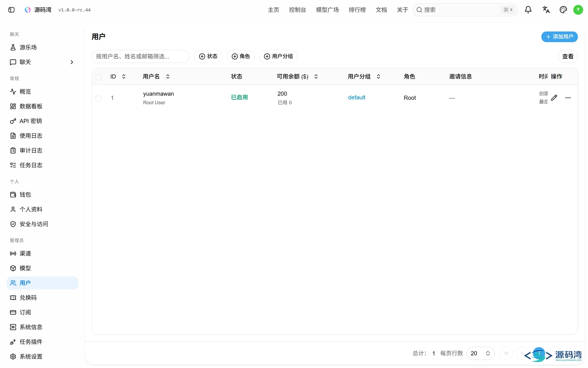Sort by 用户分组 column header

(x=364, y=77)
